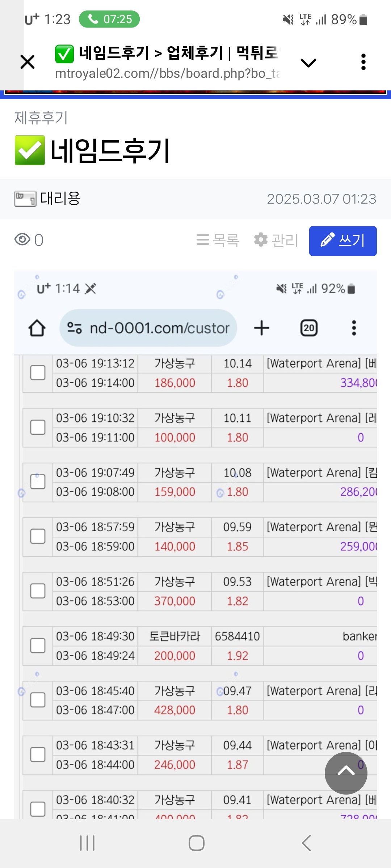Tap the Android back navigation arrow
The image size is (391, 868).
[x=306, y=843]
